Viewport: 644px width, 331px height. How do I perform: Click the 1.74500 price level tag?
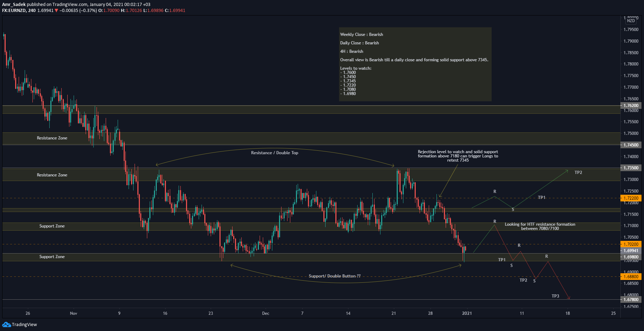coord(631,145)
